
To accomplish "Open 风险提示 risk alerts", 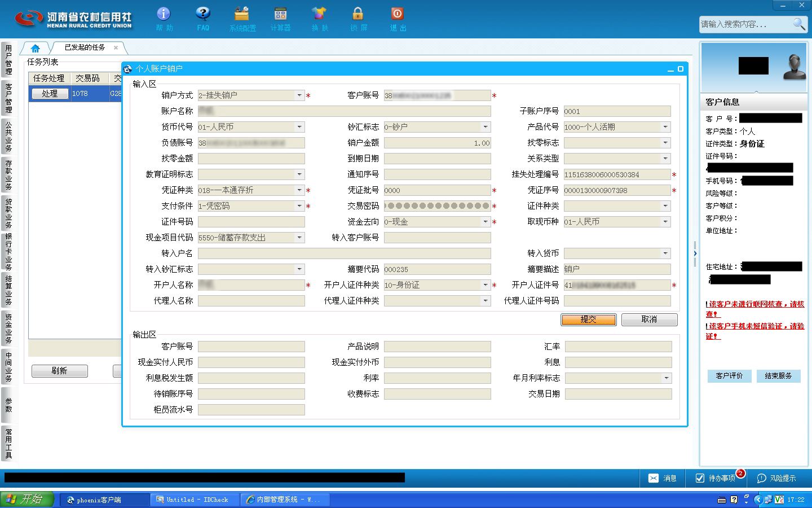I will coord(776,478).
